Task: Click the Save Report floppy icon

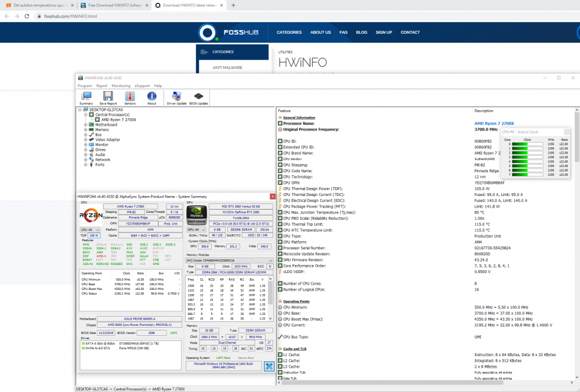Action: [x=108, y=98]
